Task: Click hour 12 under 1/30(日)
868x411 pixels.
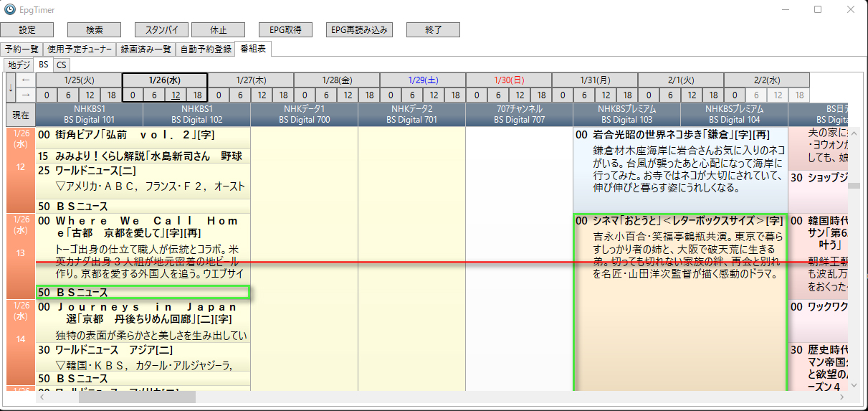Action: click(520, 95)
